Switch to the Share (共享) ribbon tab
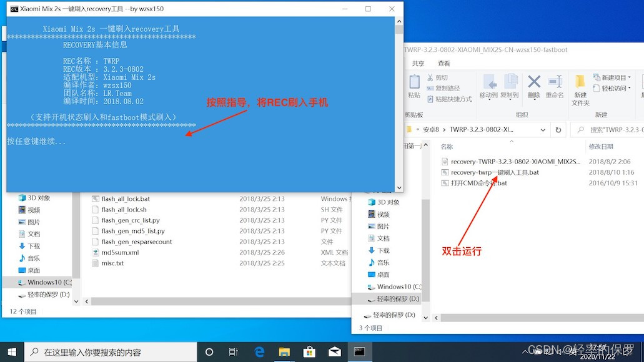The height and width of the screenshot is (362, 644). click(x=418, y=63)
